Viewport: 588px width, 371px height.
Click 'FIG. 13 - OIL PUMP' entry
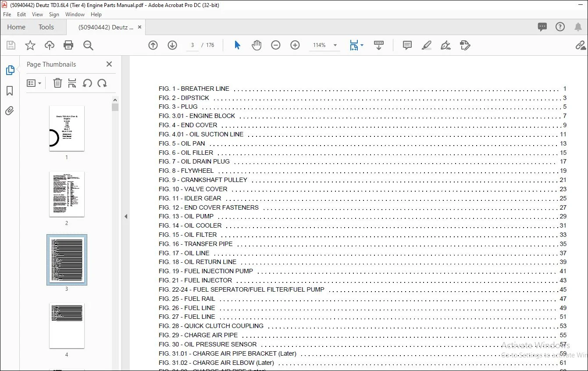tap(363, 216)
